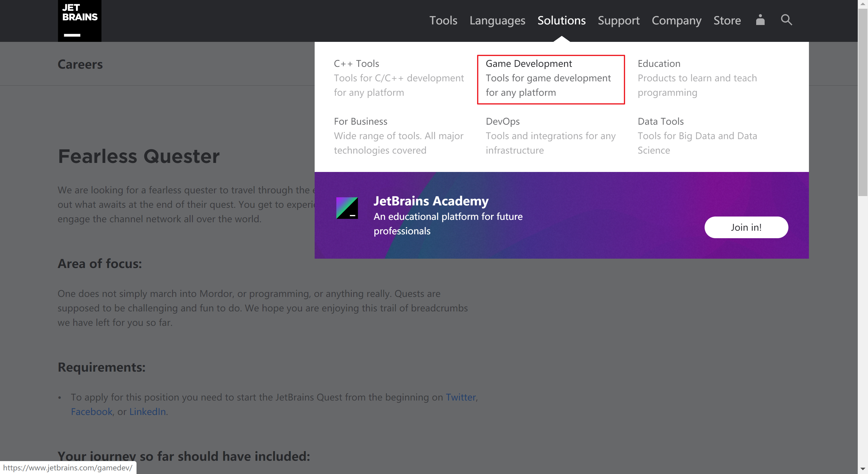Select the DevOps solution entry

coord(502,121)
